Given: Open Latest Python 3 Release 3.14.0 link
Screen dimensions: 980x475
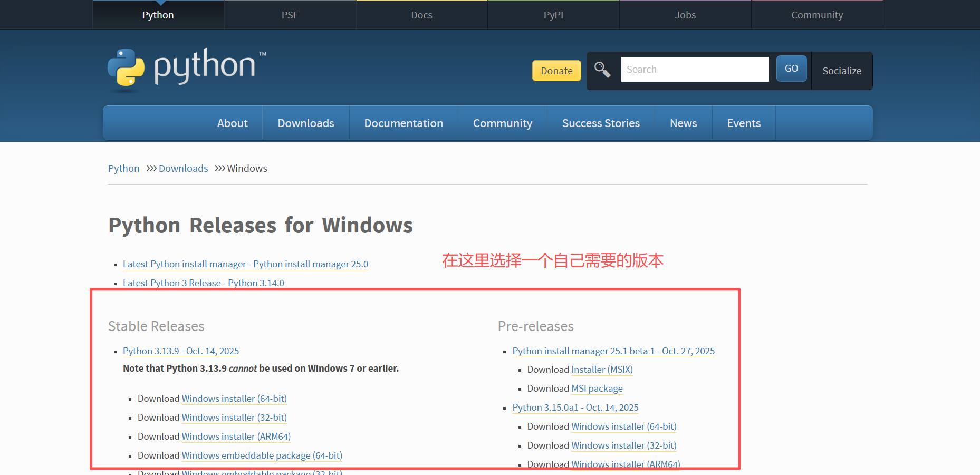Looking at the screenshot, I should pos(204,283).
